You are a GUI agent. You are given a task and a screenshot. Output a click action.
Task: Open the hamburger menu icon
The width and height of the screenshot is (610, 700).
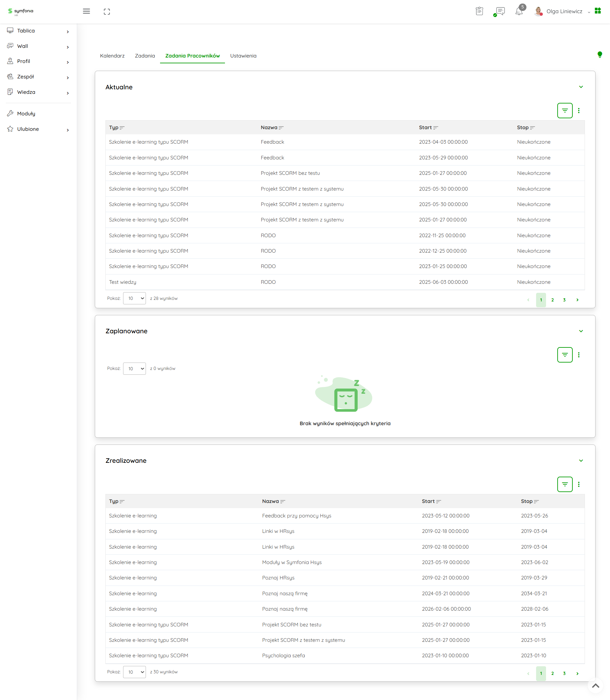pos(86,11)
